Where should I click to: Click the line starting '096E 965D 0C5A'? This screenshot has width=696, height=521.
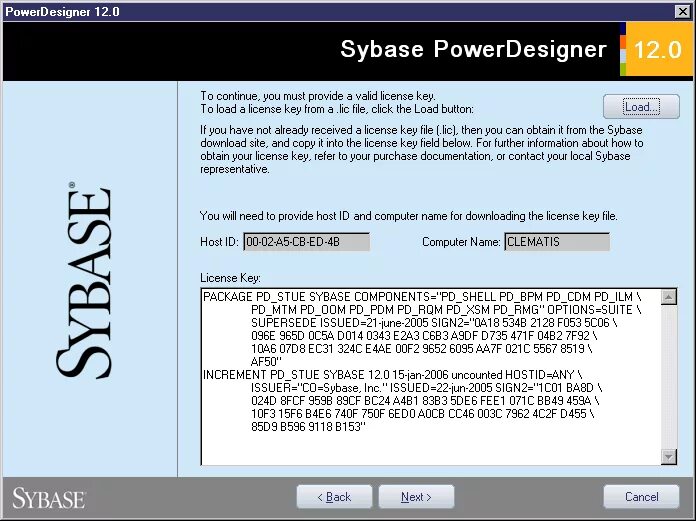tap(423, 335)
